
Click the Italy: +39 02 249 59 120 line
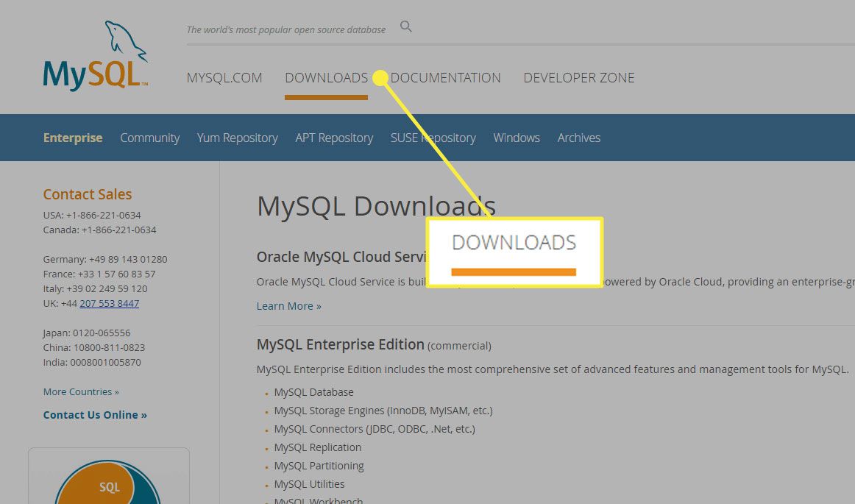(x=95, y=288)
